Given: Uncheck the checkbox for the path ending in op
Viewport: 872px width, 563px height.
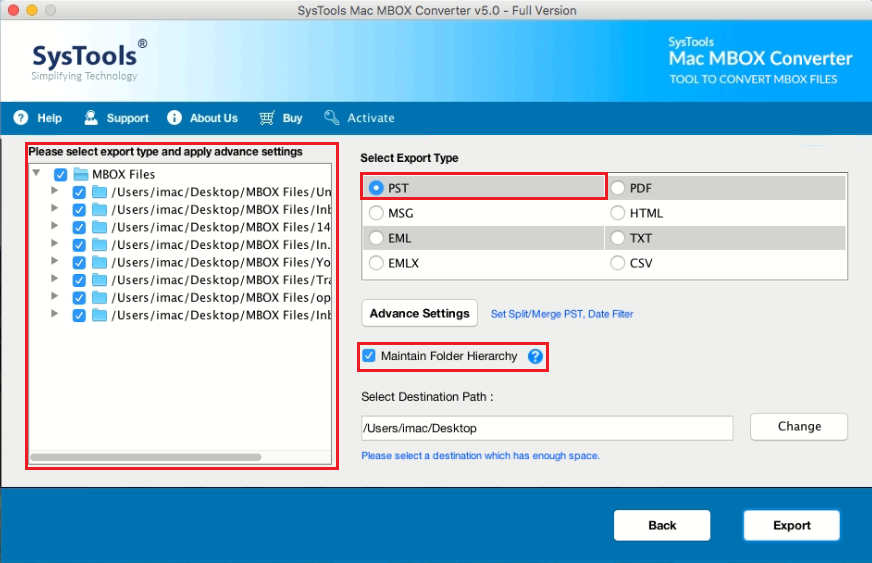Looking at the screenshot, I should (79, 298).
